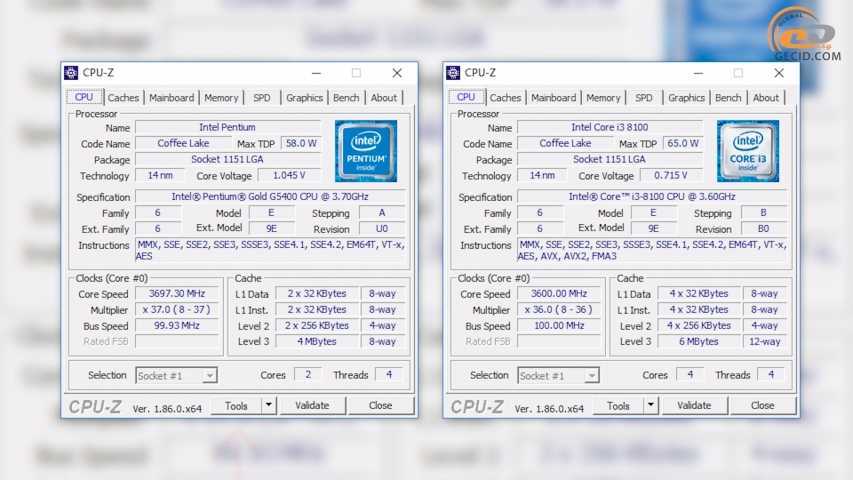
Task: Open Caches tab in right CPU-Z window
Action: click(x=505, y=97)
